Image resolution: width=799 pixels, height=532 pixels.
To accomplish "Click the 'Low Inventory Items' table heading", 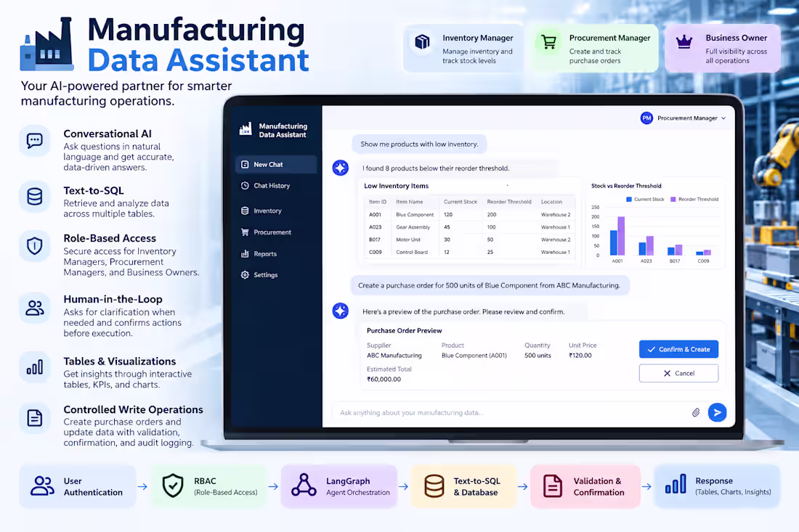I will 397,186.
